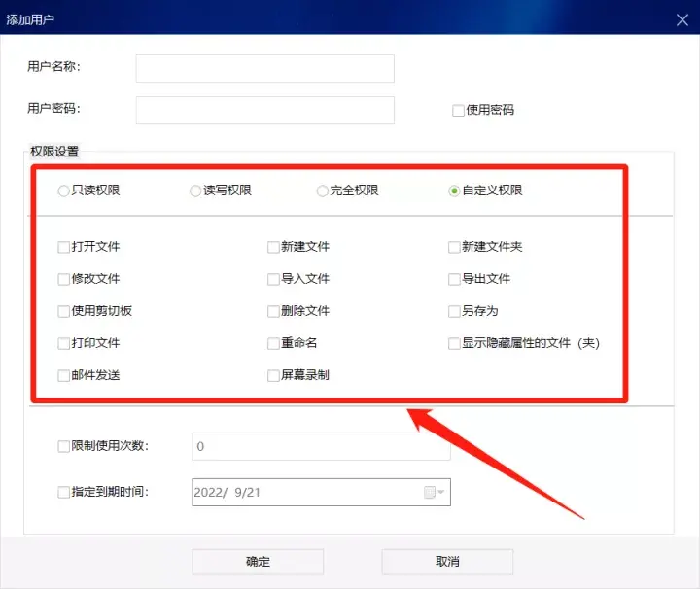Allow 屏幕录制 by checking its box
The width and height of the screenshot is (700, 589).
[273, 375]
